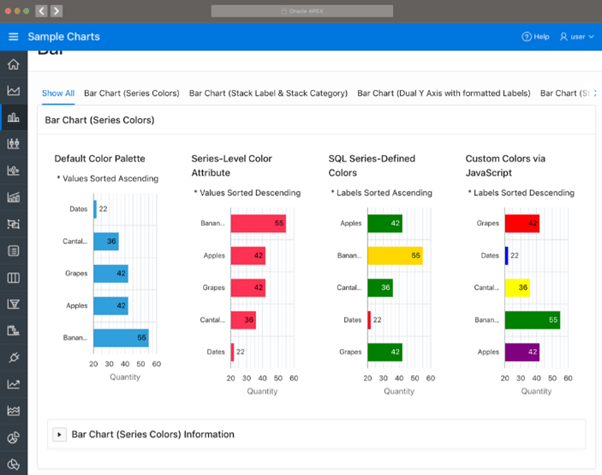The width and height of the screenshot is (602, 475).
Task: Click the purple Apples 42 bar
Action: [522, 352]
